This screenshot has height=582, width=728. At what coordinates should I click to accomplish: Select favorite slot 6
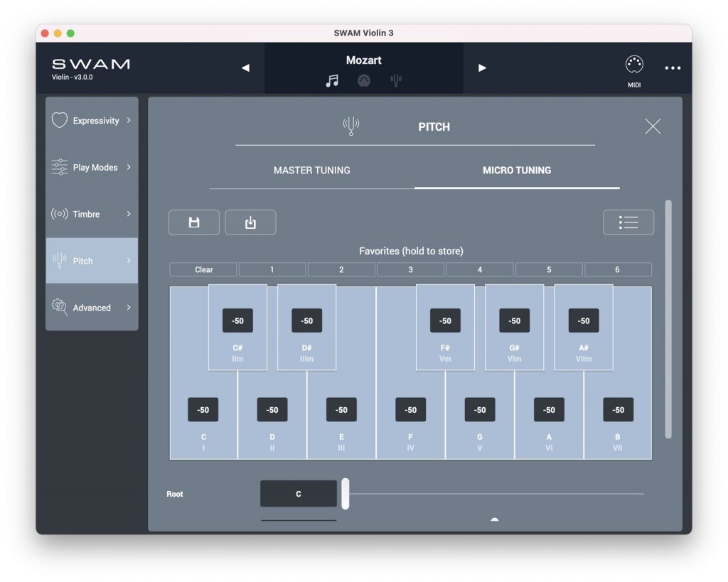coord(617,270)
